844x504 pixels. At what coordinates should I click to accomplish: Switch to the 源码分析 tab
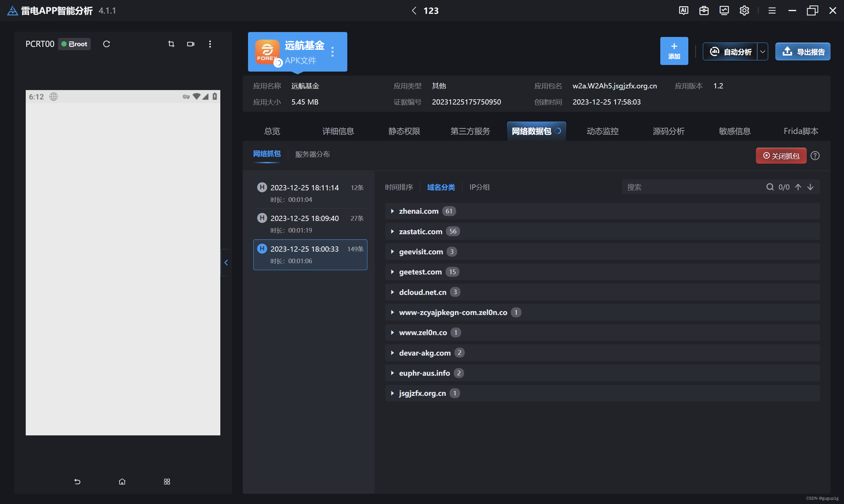click(669, 131)
